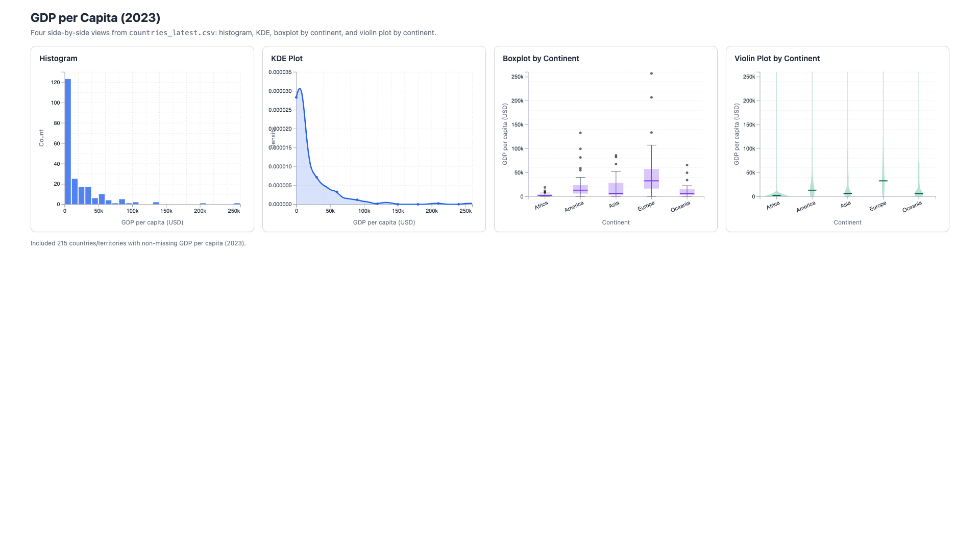Click the countries_latest.csv filename text
Viewport: 980px width, 551px height.
coord(172,33)
